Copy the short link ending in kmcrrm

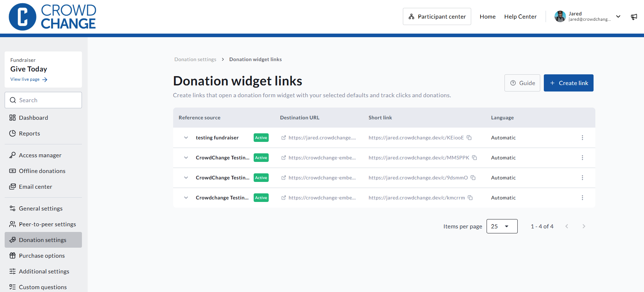(470, 198)
